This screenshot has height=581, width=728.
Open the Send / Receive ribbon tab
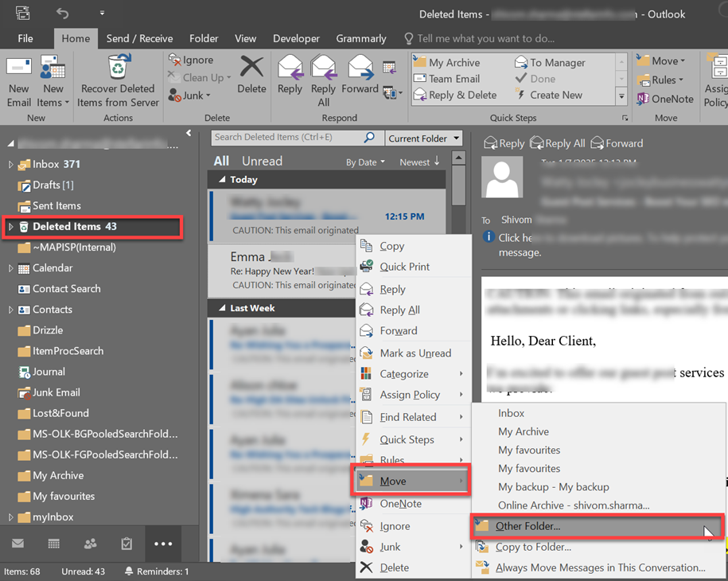(139, 38)
